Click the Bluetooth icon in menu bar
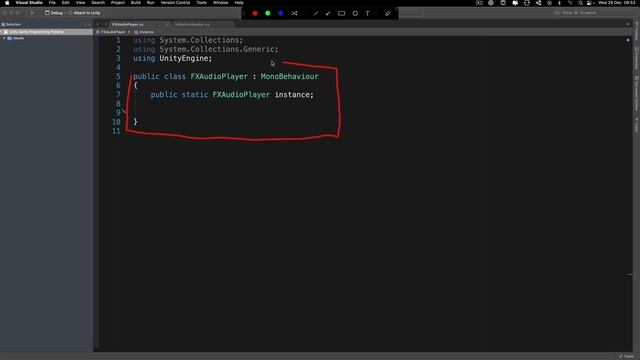This screenshot has width=640, height=360. coord(559,3)
